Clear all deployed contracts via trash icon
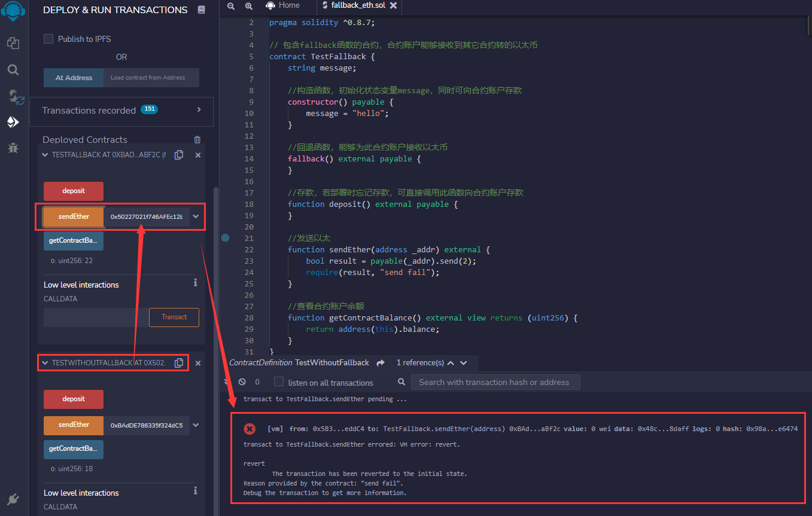Viewport: 812px width, 516px height. coord(197,139)
